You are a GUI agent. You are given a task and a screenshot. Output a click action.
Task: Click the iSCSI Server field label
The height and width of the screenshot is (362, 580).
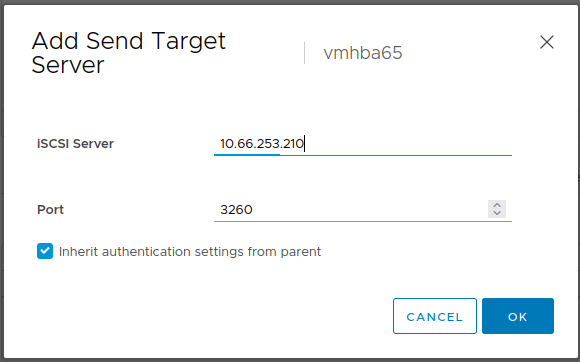click(75, 143)
